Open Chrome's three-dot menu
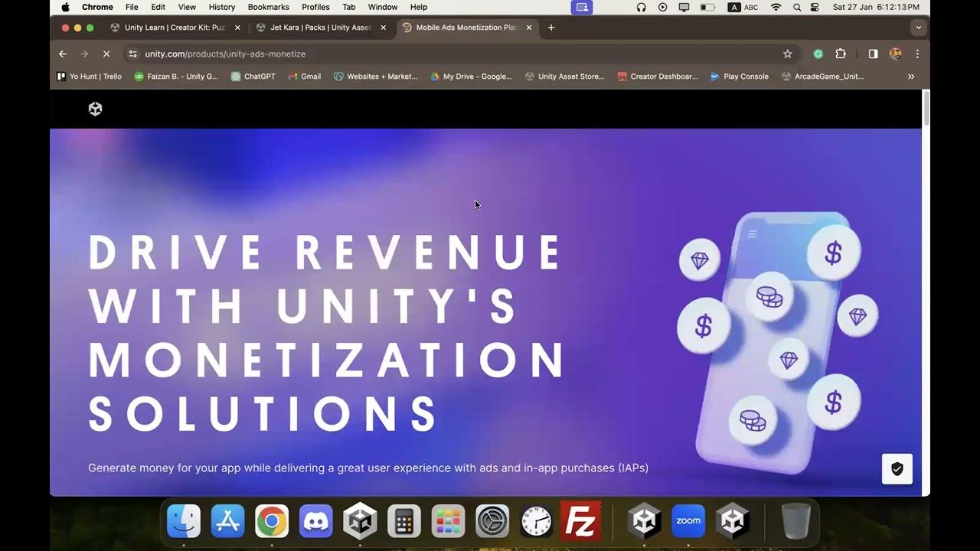Viewport: 980px width, 551px height. pyautogui.click(x=917, y=54)
